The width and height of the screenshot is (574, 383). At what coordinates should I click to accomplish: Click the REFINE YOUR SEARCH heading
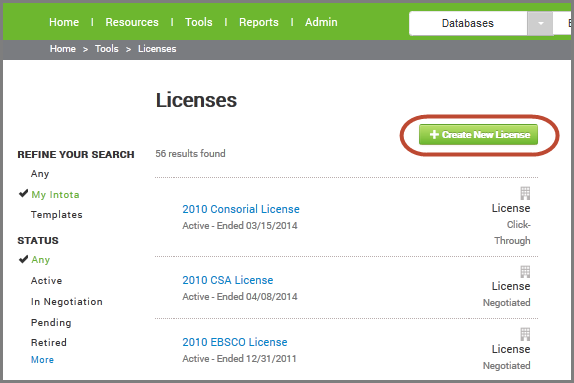76,155
